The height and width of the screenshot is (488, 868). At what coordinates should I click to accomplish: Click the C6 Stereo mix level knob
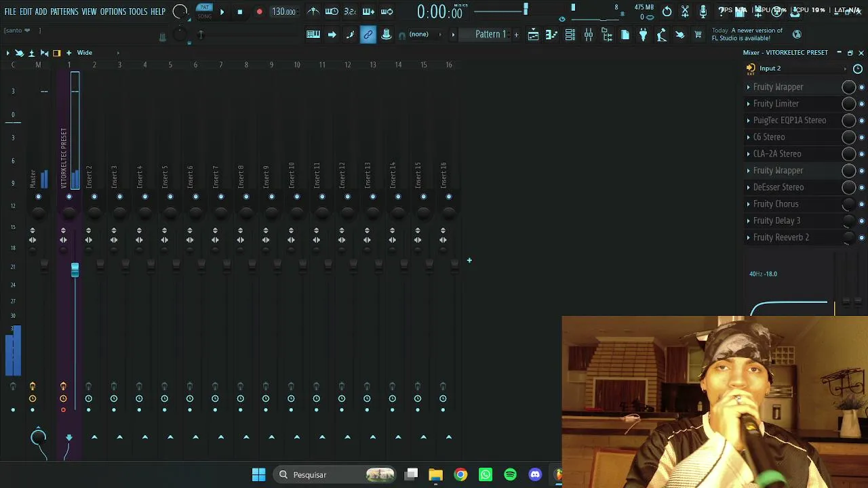[848, 137]
